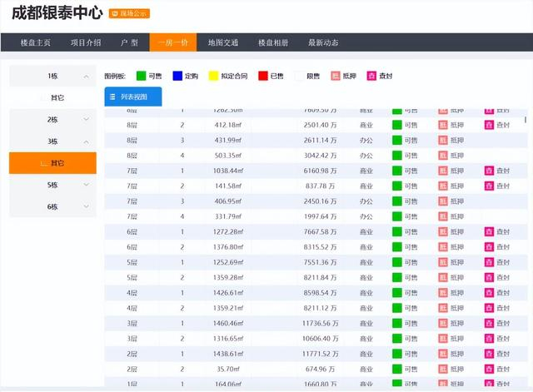Expand the 5栋 building chevron
This screenshot has width=533, height=392.
87,185
